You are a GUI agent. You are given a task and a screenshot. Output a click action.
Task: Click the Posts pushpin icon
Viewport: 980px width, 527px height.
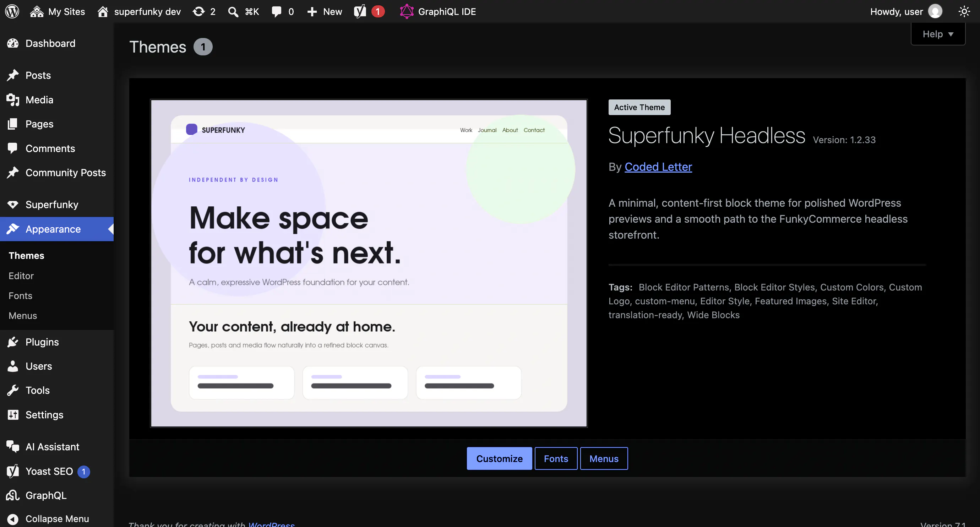13,75
